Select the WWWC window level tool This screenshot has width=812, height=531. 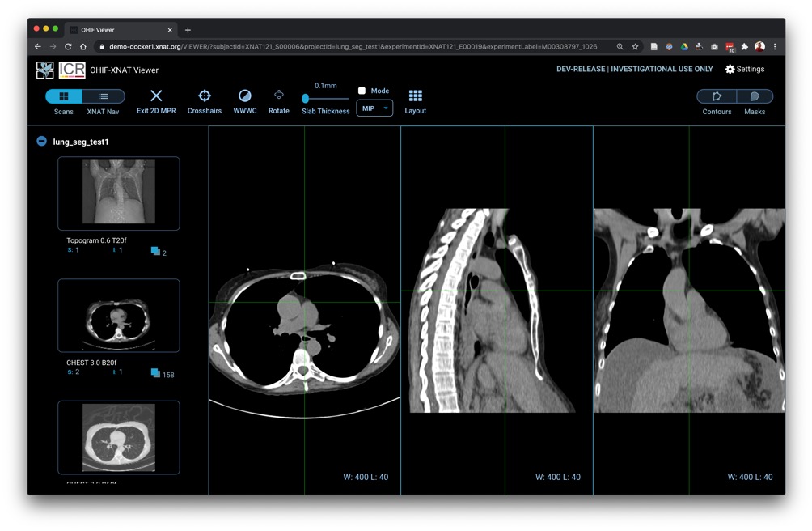pos(244,96)
